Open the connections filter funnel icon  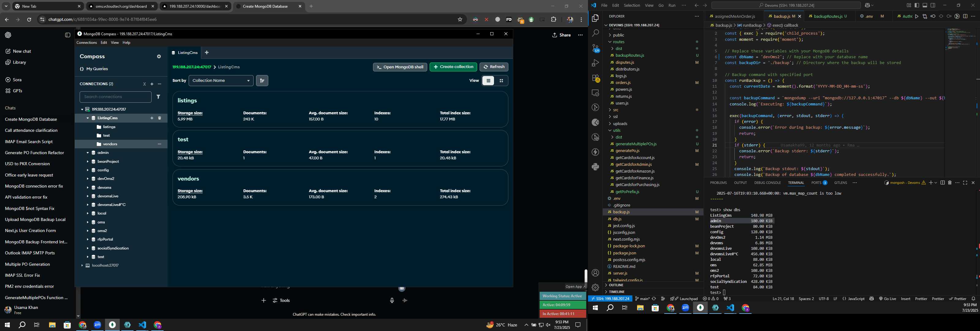pos(158,97)
